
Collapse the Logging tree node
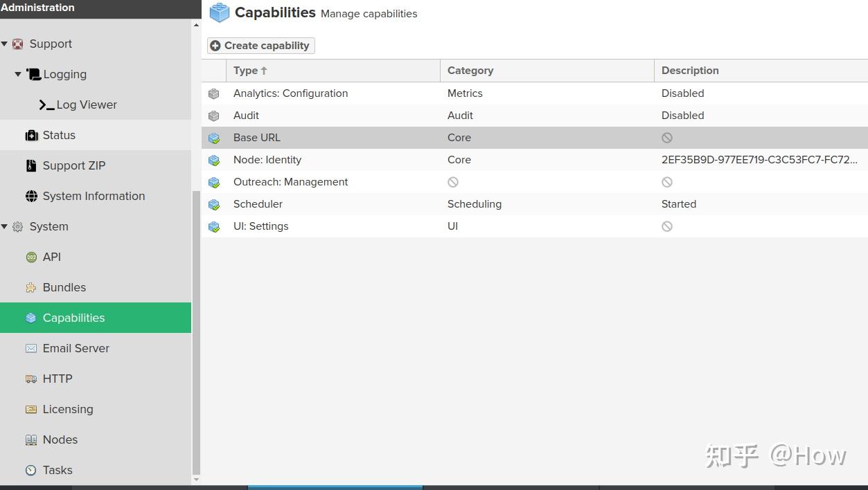(18, 74)
